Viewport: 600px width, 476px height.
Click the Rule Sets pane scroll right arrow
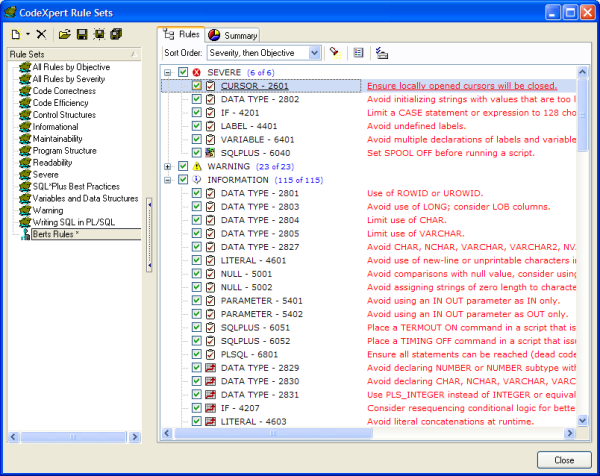coord(135,437)
